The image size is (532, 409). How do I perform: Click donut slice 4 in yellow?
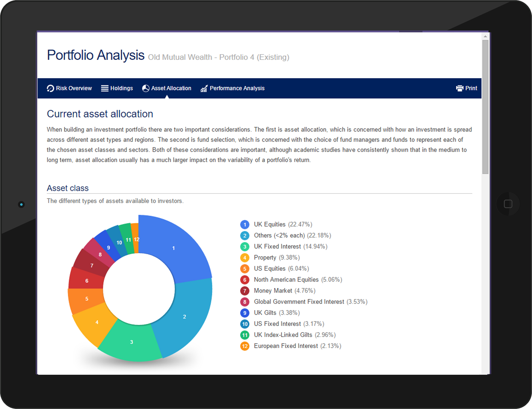(97, 322)
